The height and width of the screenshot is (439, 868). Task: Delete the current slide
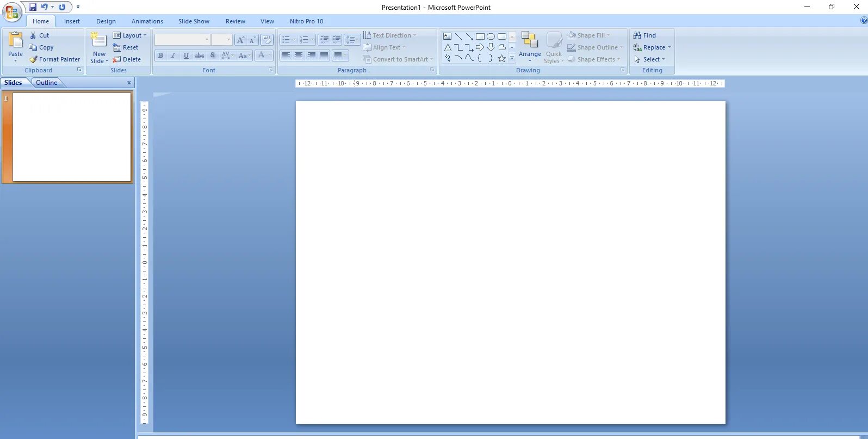[127, 59]
